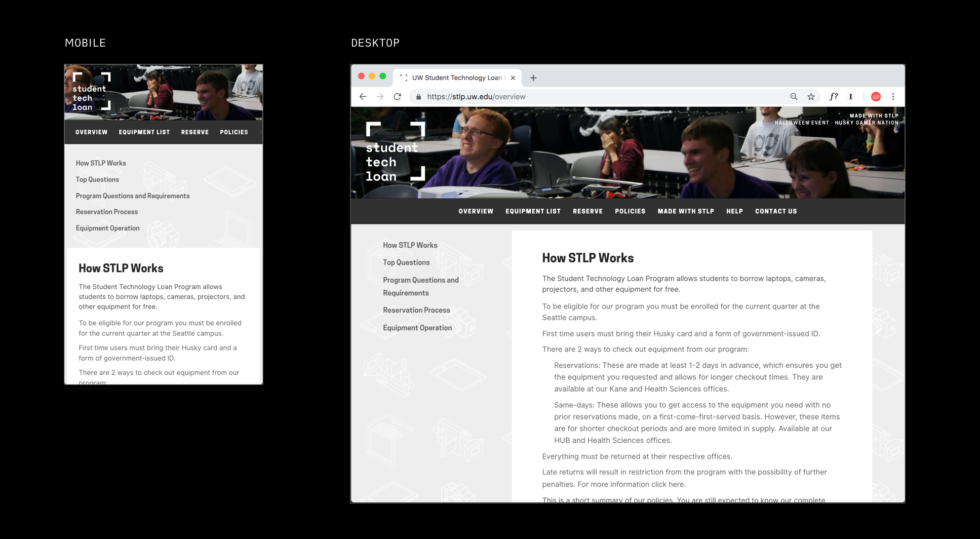Image resolution: width=980 pixels, height=539 pixels.
Task: Click the student tech loan logo on mobile
Action: pyautogui.click(x=91, y=92)
